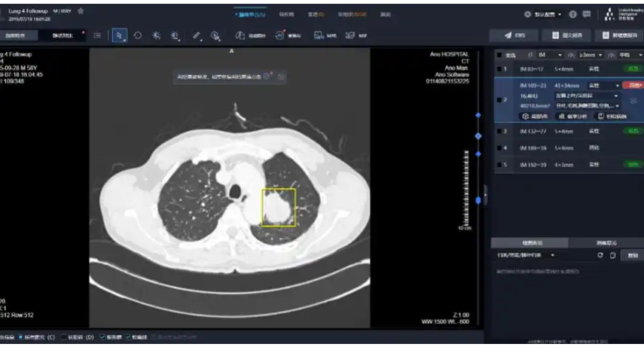Open the report template dropdown
The height and width of the screenshot is (356, 644).
(x=526, y=255)
